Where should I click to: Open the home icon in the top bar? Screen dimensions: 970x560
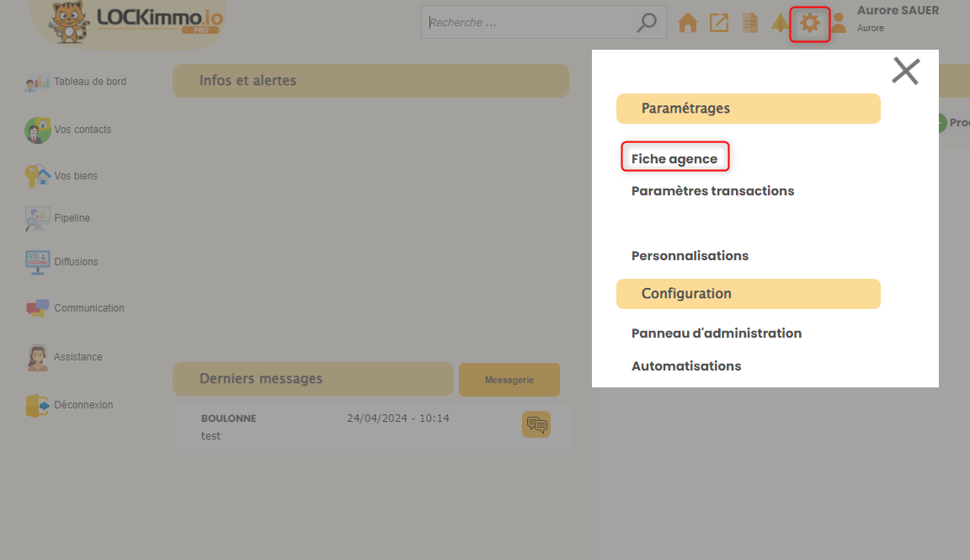[687, 23]
